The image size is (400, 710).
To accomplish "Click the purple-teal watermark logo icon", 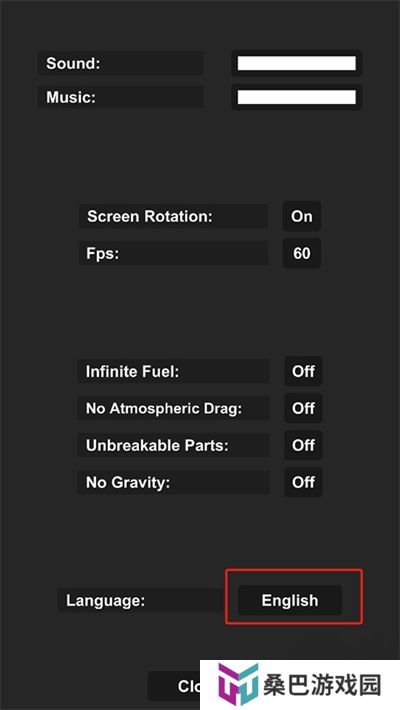I will pyautogui.click(x=237, y=685).
